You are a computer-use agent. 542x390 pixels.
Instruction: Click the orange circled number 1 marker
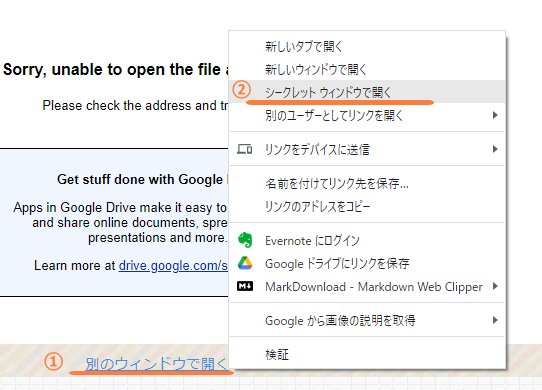(x=54, y=362)
